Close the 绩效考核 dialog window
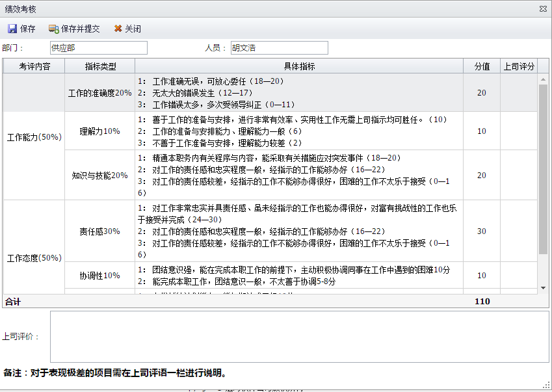This screenshot has height=392, width=552. [543, 9]
